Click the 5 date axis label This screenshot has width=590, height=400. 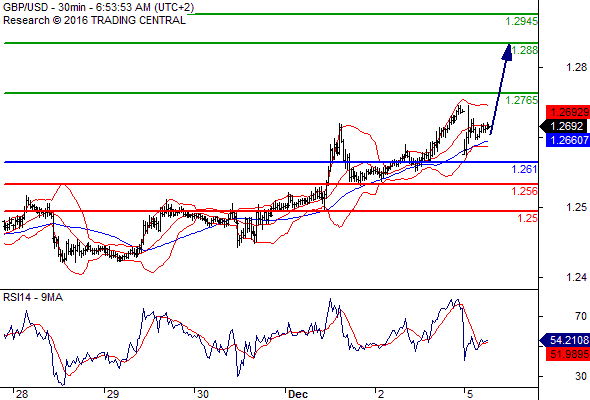(x=470, y=394)
